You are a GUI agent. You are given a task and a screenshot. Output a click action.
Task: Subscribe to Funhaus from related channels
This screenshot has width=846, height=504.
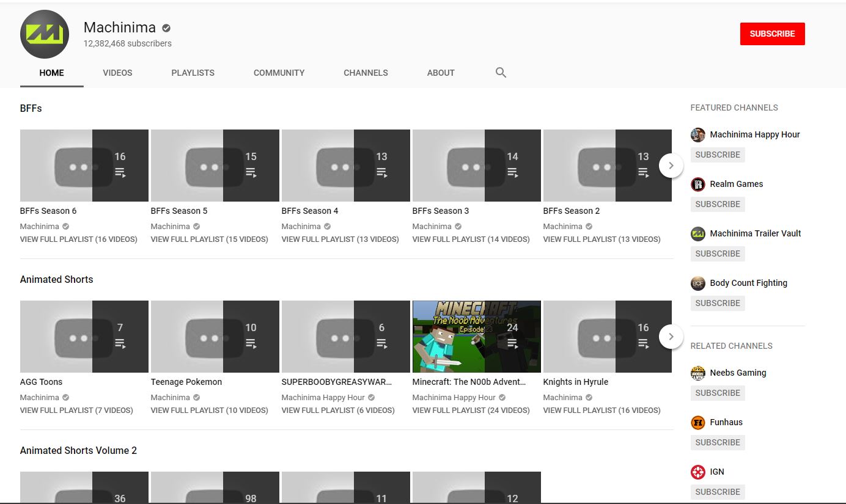[x=717, y=442]
